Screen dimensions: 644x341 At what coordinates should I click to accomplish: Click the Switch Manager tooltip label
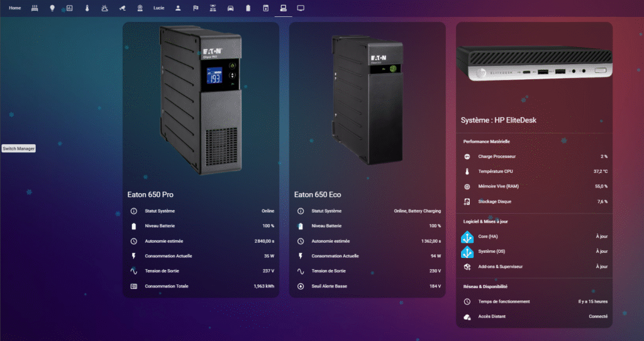pyautogui.click(x=19, y=148)
